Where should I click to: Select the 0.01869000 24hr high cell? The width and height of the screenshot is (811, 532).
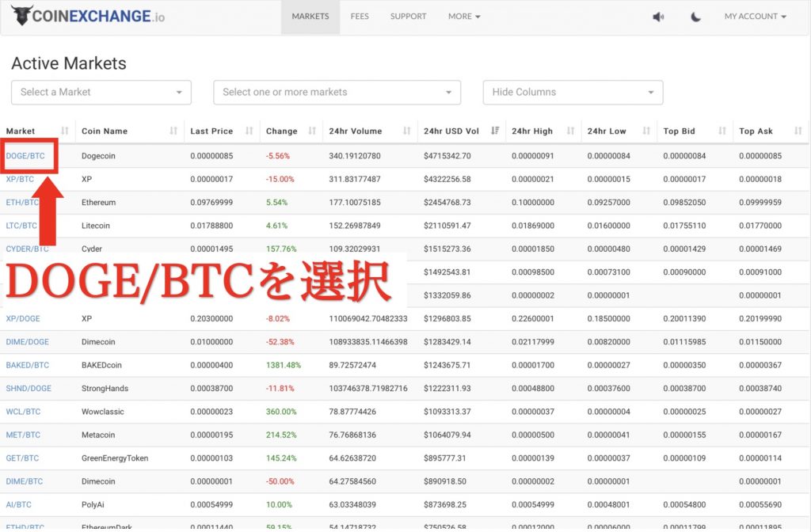click(533, 226)
